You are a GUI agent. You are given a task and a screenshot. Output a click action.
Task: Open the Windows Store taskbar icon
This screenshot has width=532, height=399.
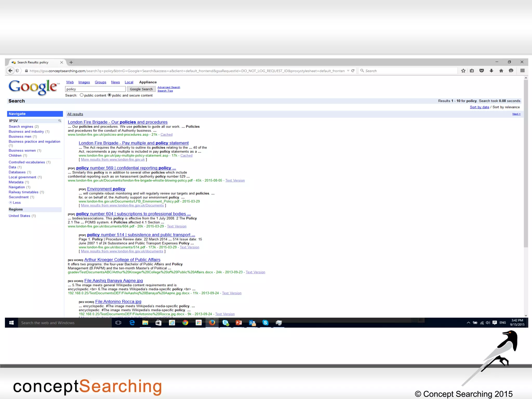(158, 323)
